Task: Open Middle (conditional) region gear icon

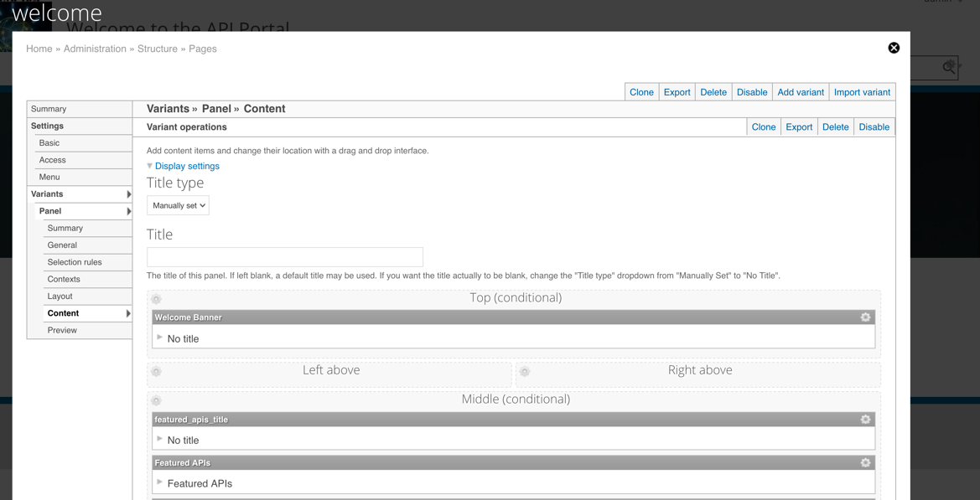Action: (x=156, y=400)
